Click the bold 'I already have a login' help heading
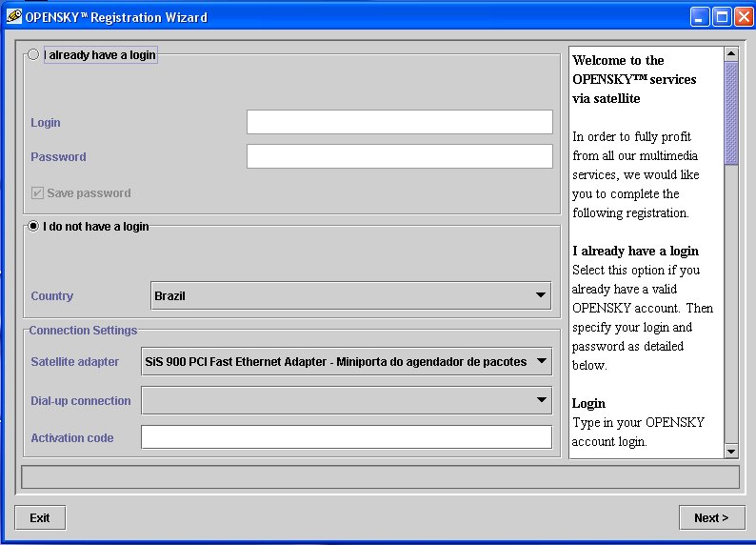The width and height of the screenshot is (756, 545). (635, 251)
